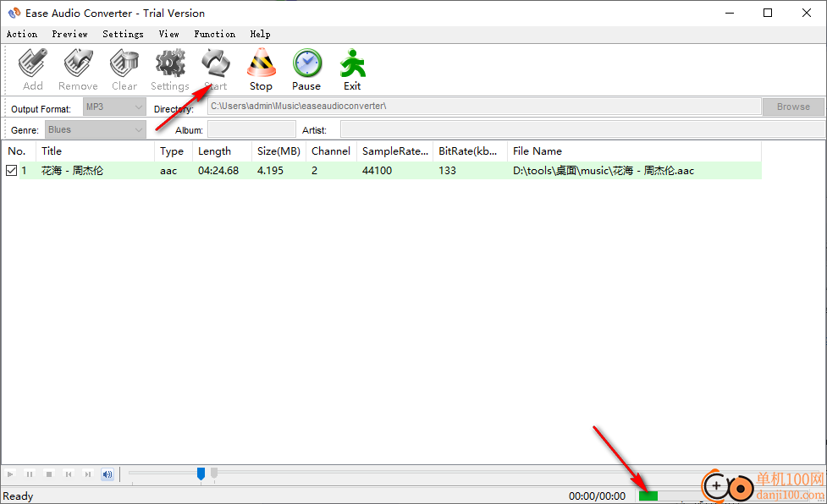Screen dimensions: 827x504
Task: Click the play button in the player bar
Action: (x=10, y=474)
